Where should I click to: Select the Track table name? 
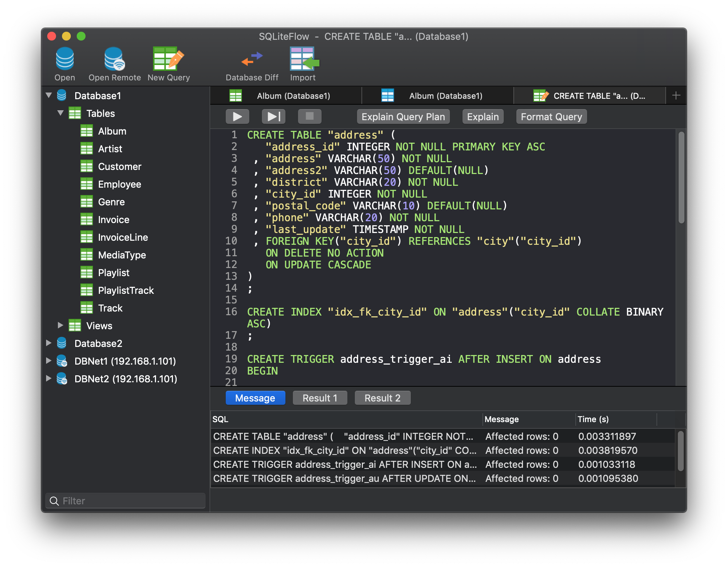click(x=110, y=308)
